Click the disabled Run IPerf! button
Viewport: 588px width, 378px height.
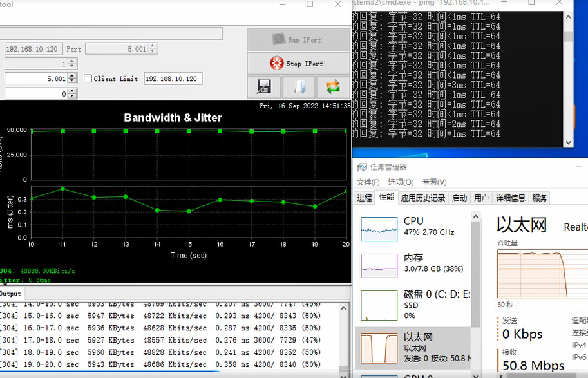pos(298,39)
